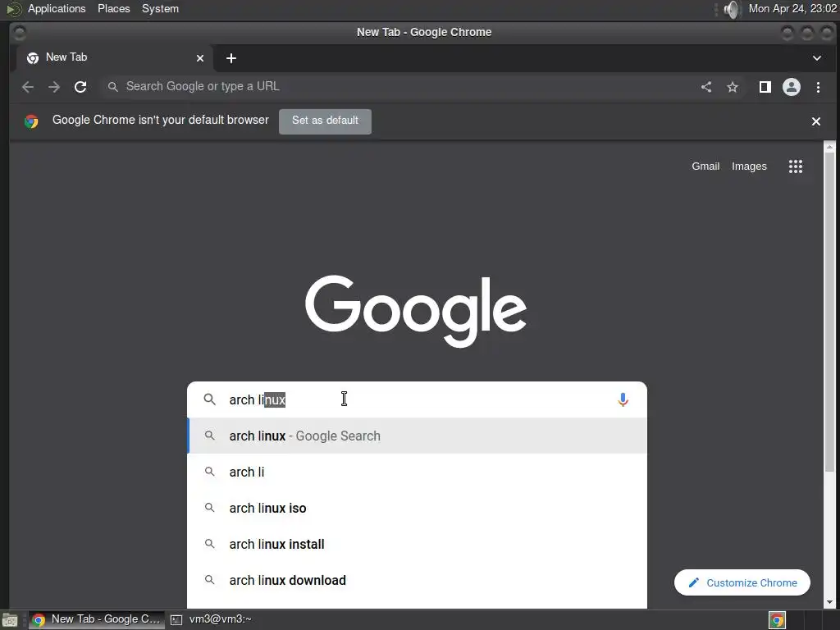Start voice search with the microphone
Screen dimensions: 840x630
(623, 399)
